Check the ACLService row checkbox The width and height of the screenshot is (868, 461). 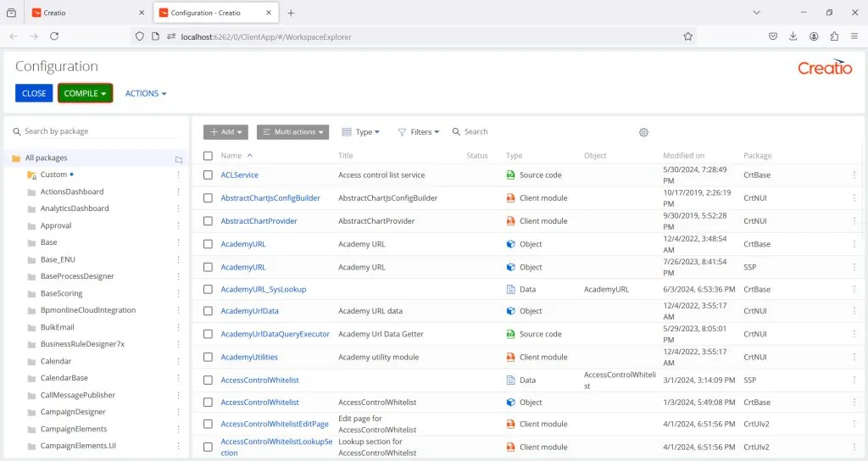pos(208,175)
